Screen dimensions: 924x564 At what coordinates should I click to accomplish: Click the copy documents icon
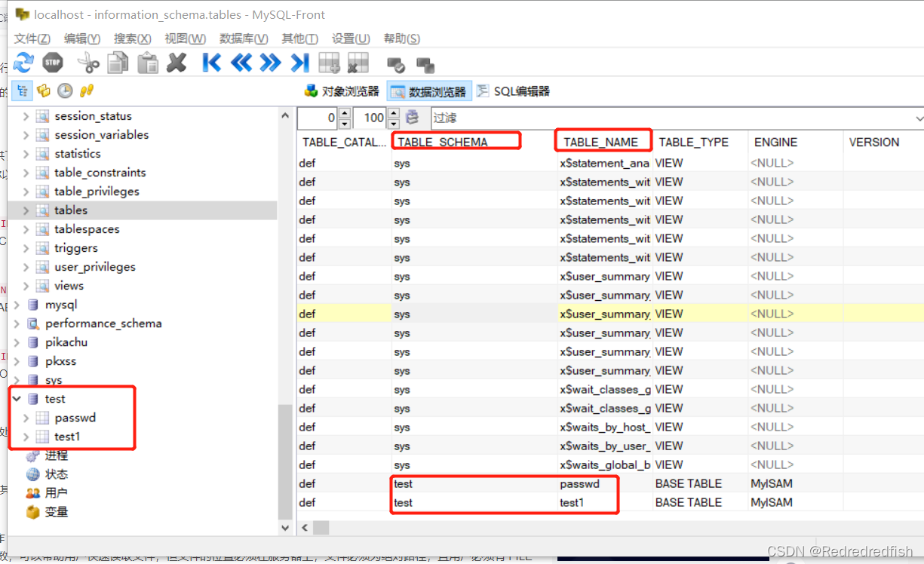(x=118, y=63)
